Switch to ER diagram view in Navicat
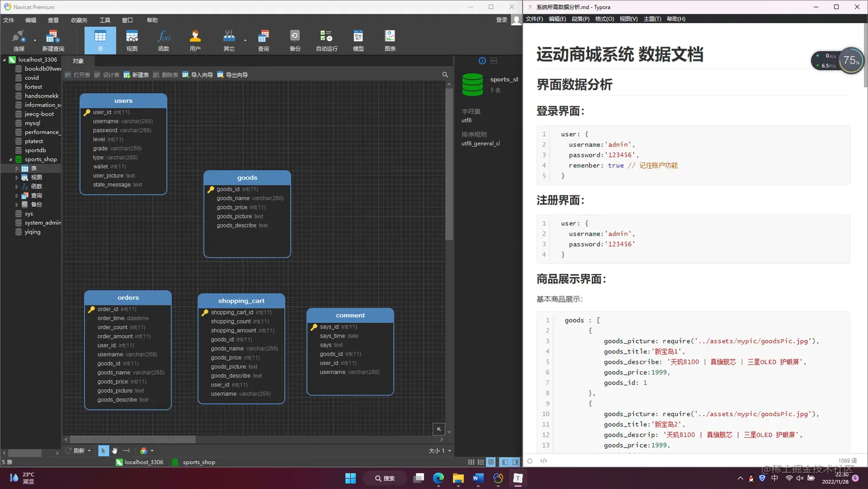 (x=491, y=462)
